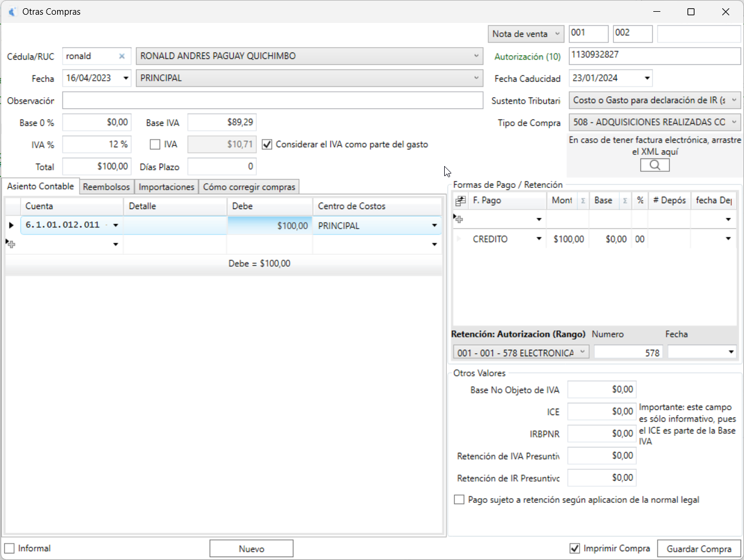Click the # Depós column header
Viewport: 744px width, 560px height.
click(669, 201)
